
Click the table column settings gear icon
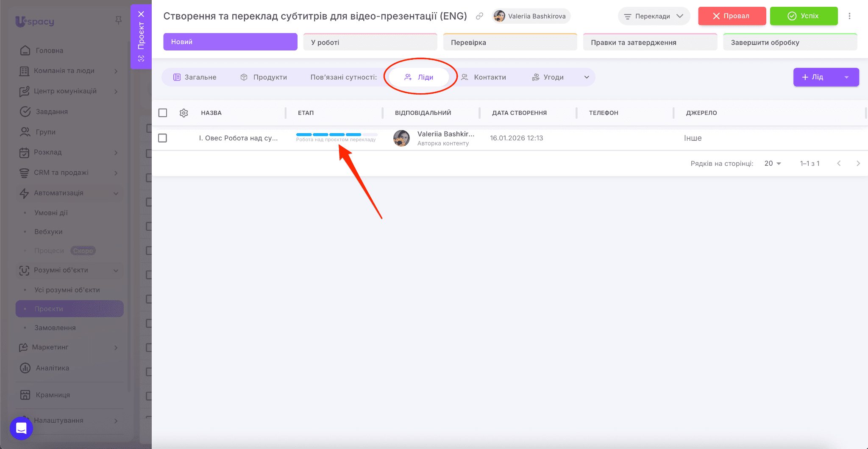pyautogui.click(x=184, y=113)
